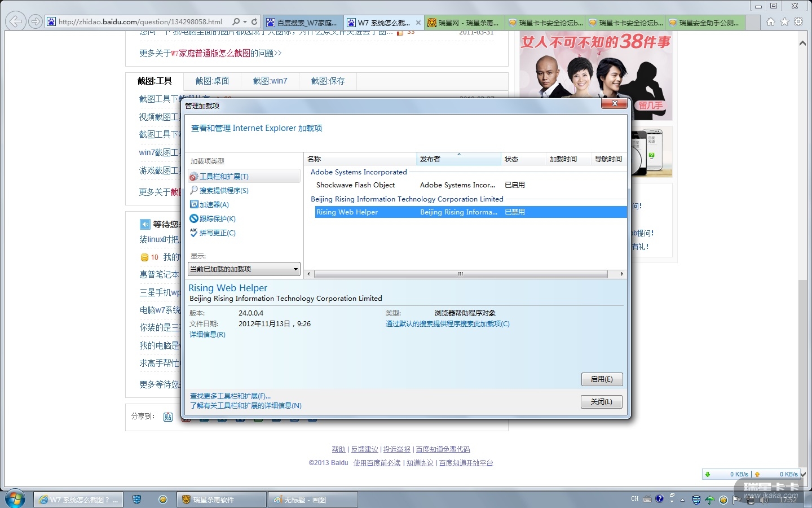
Task: Open 更多关于W7家庭普通版怎么截图的问题 link
Action: point(210,53)
